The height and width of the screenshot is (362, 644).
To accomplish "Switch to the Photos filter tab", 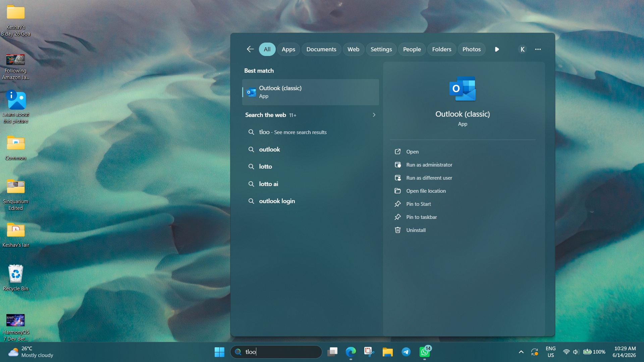I will [472, 49].
